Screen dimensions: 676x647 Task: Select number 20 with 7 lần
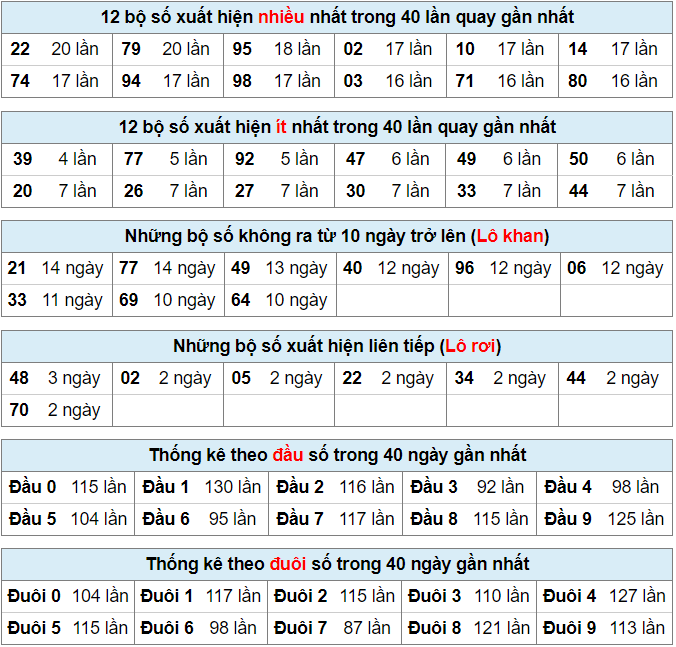click(x=57, y=191)
